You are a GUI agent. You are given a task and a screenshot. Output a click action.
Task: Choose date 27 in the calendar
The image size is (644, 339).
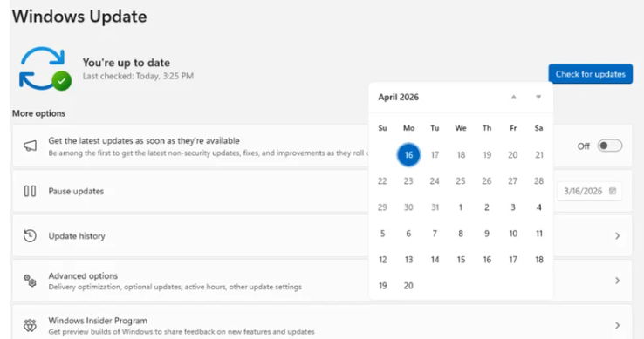(512, 181)
